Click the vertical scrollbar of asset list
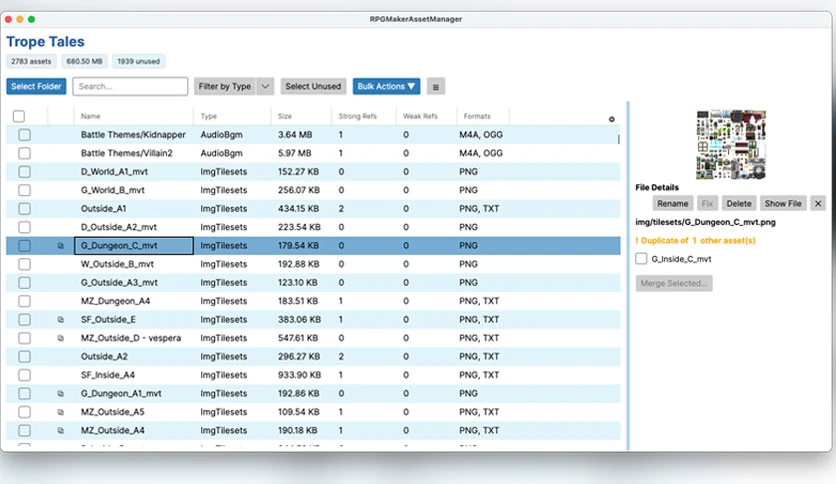Image resolution: width=836 pixels, height=484 pixels. (618, 140)
